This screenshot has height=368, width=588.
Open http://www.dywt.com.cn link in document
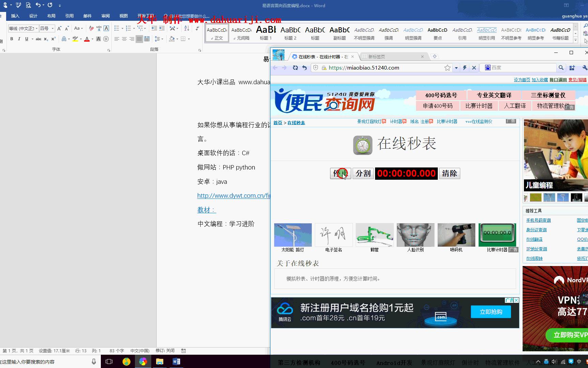pos(234,196)
